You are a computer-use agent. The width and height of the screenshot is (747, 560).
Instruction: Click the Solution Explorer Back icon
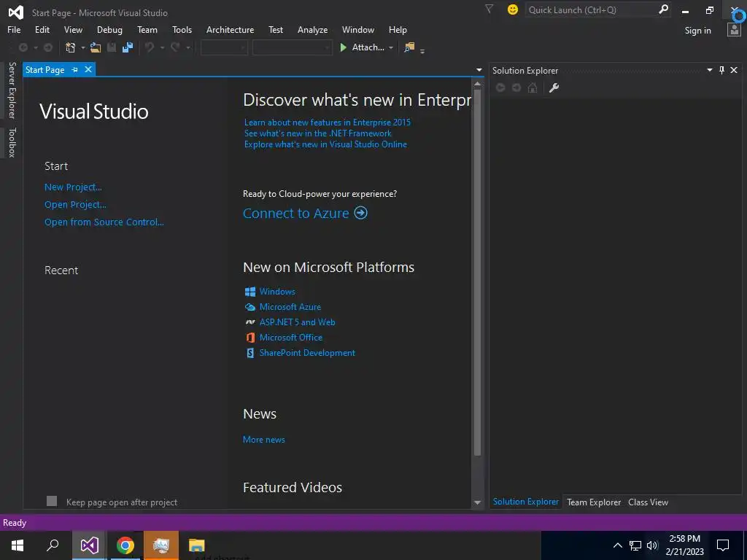coord(500,87)
